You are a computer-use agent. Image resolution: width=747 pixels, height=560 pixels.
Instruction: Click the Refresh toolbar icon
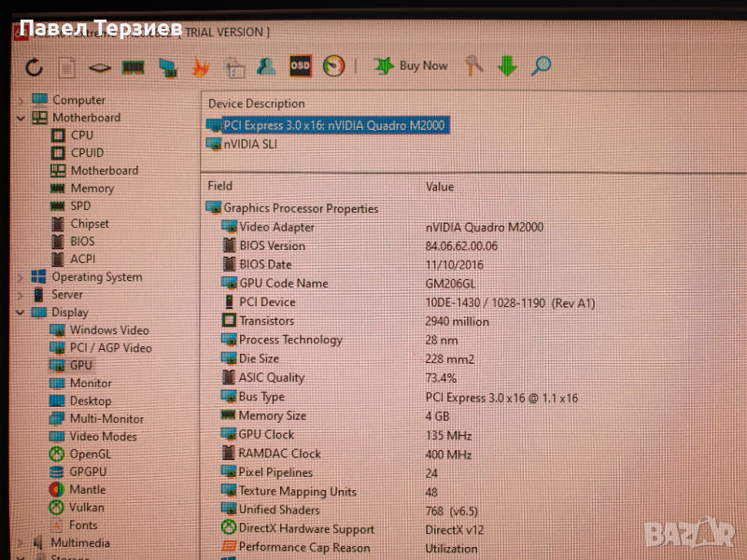[x=34, y=67]
